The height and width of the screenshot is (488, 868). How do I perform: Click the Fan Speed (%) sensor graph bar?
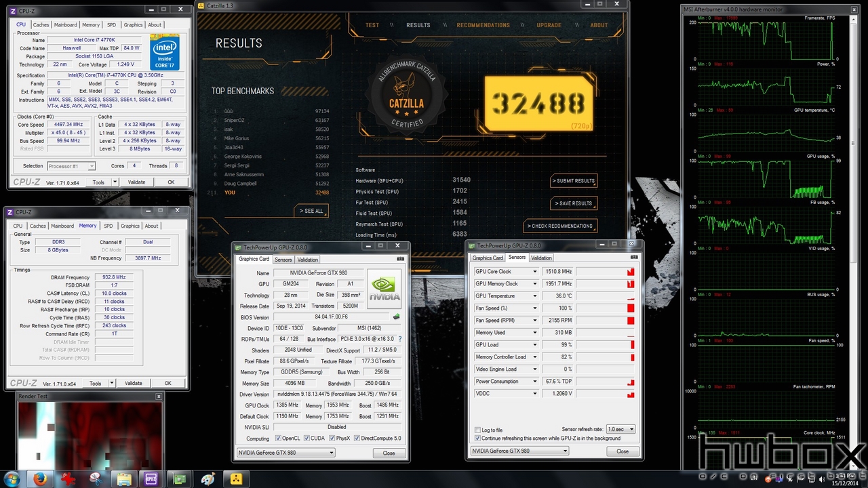point(606,308)
